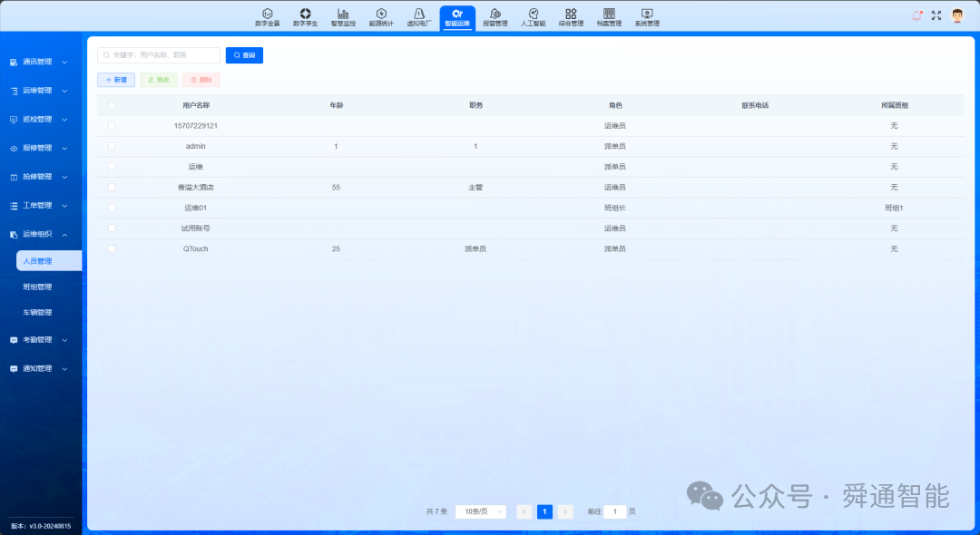
Task: Open 班组管理 in the sidebar
Action: click(x=38, y=287)
